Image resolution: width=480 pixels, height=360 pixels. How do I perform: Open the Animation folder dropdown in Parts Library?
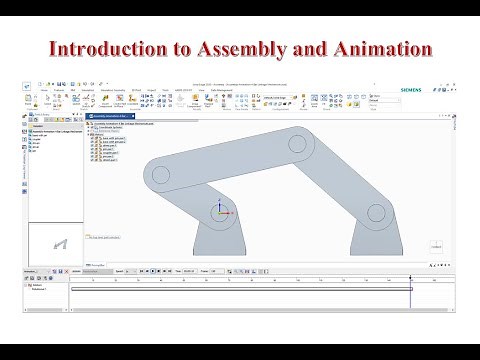(82, 126)
